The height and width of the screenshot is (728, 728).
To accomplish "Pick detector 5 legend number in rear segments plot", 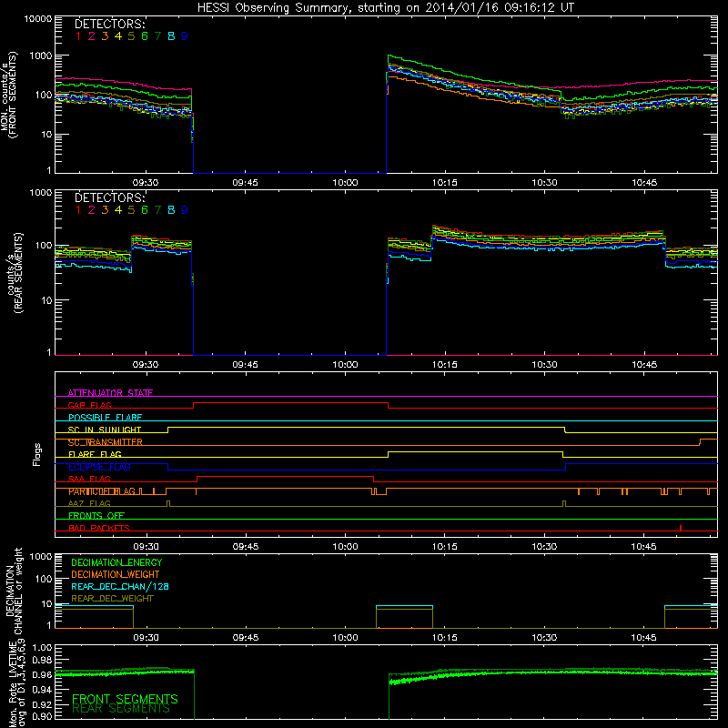I will pyautogui.click(x=131, y=210).
